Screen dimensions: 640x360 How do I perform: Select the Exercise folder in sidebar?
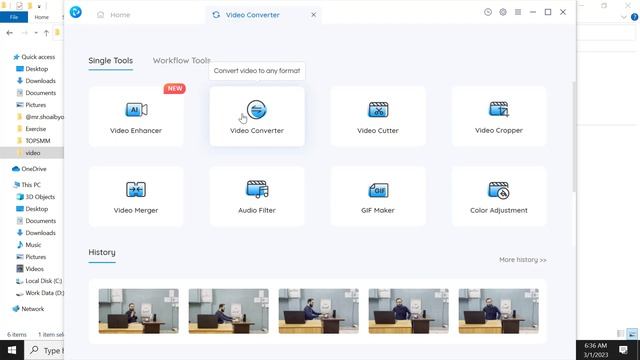31,129
